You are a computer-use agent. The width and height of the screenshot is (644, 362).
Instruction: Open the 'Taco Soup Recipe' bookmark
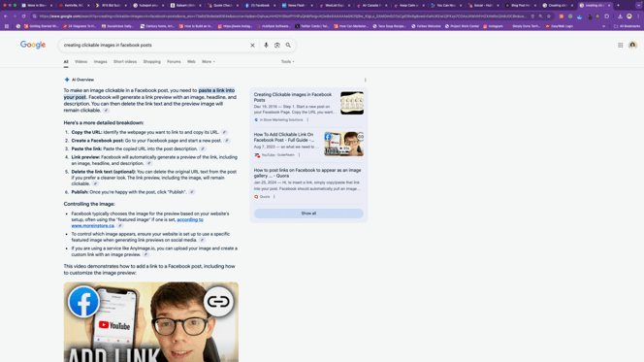(389, 26)
